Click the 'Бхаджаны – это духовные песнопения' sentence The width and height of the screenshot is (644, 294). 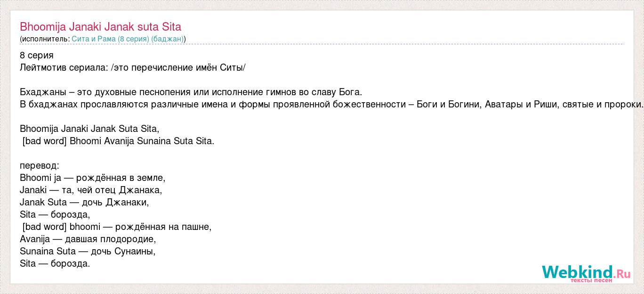(191, 92)
